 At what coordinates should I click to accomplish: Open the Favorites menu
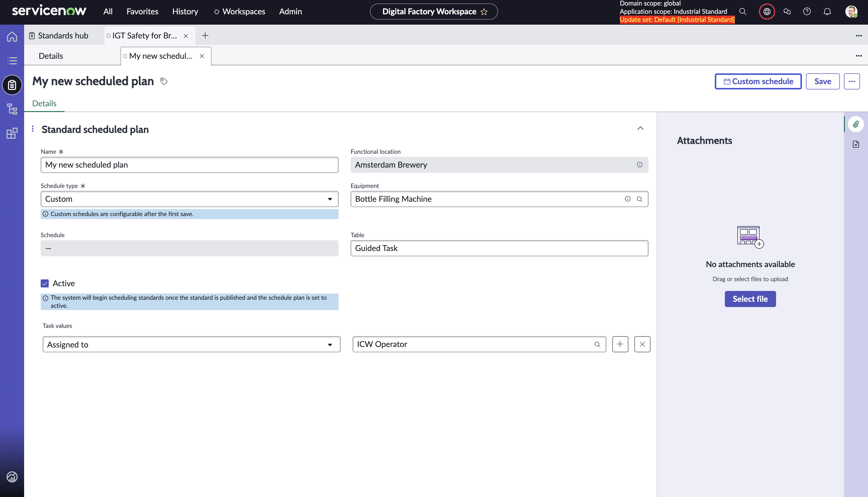142,12
